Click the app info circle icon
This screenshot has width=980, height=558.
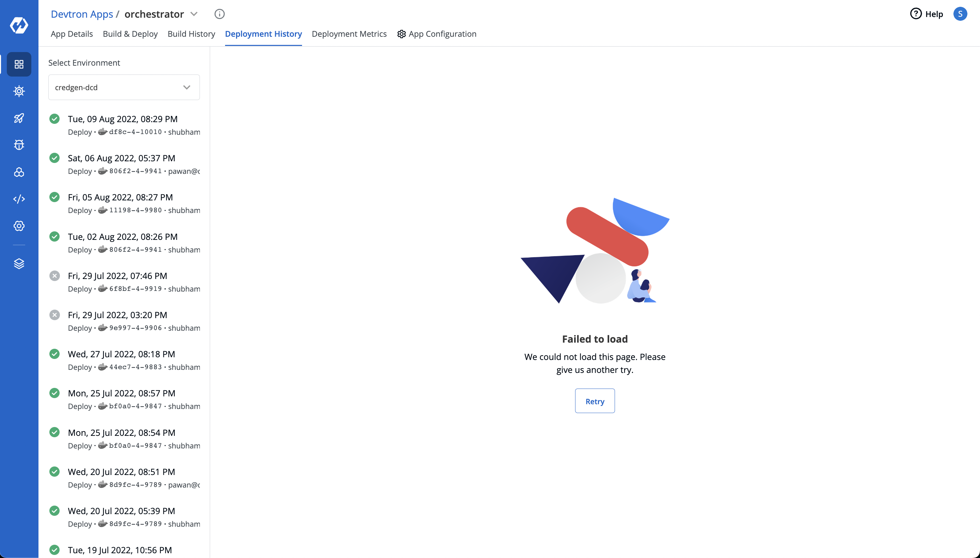[219, 14]
